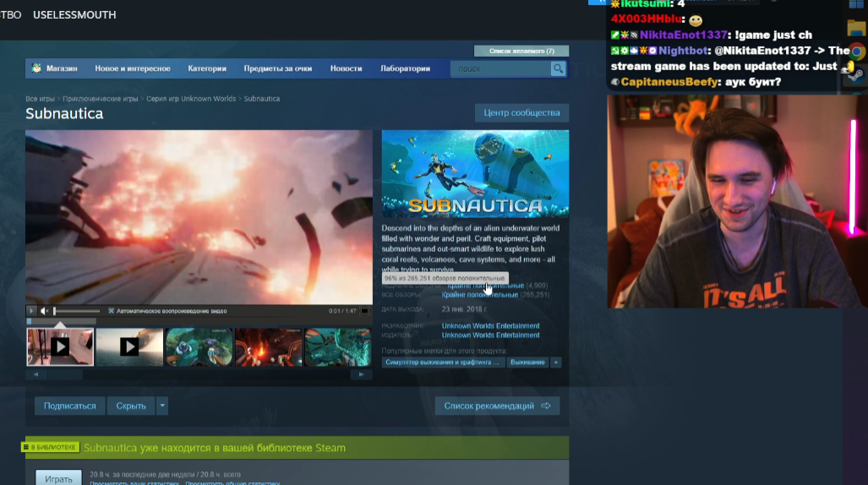Adjust the video volume slider
Viewport: 868px width, 485px height.
tap(77, 311)
